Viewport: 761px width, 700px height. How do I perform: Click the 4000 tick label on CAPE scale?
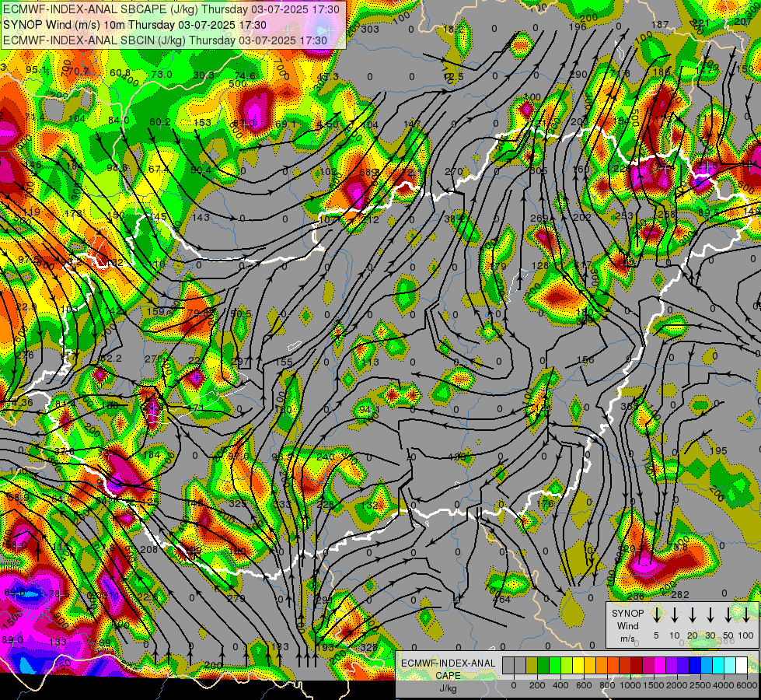pos(724,685)
